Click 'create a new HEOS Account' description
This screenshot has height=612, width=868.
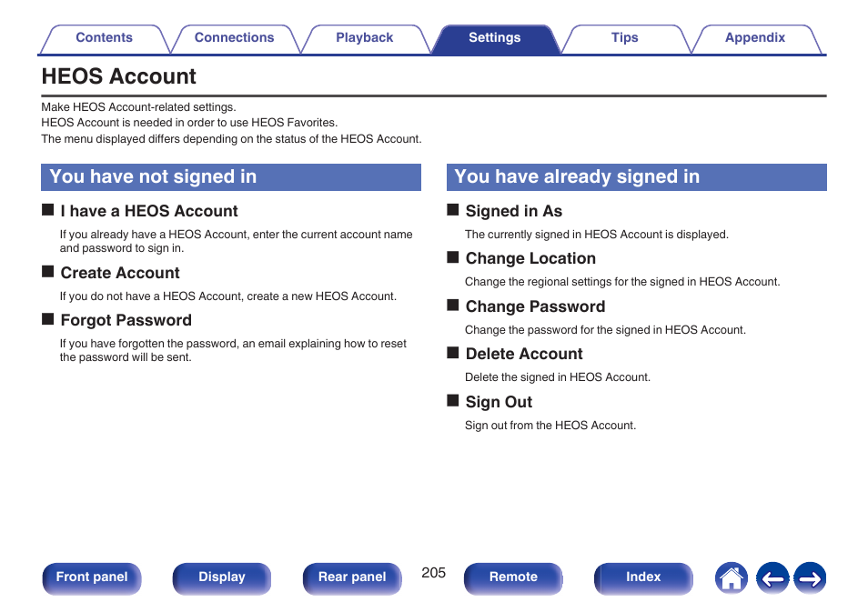(228, 296)
